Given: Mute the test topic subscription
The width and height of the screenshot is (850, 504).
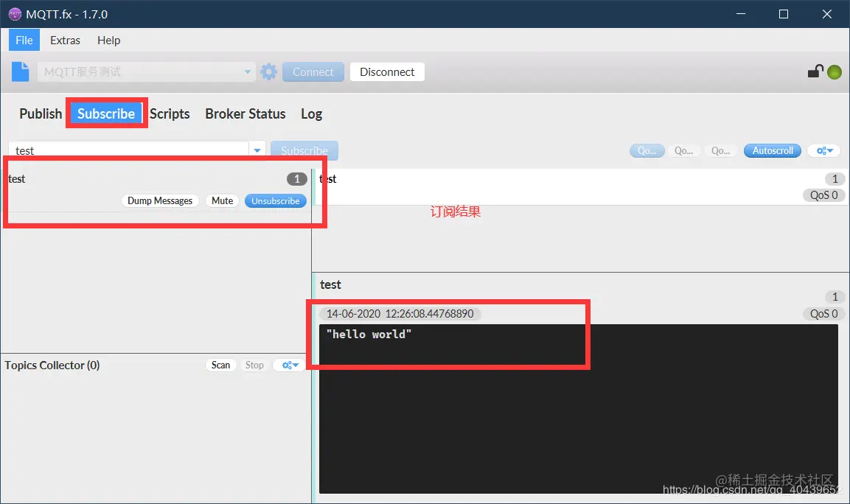Looking at the screenshot, I should click(x=222, y=200).
